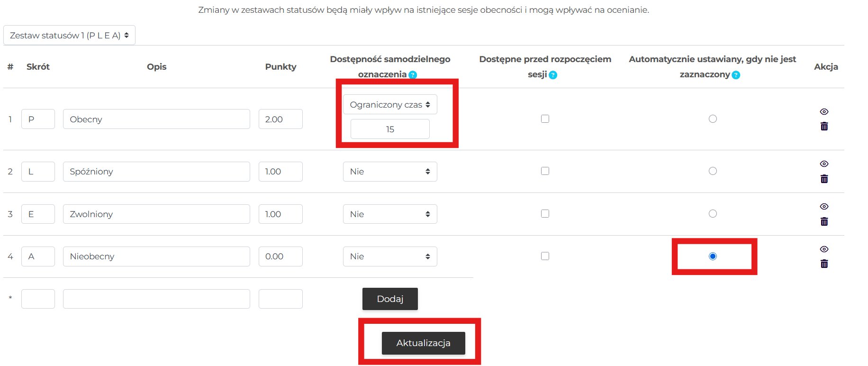The height and width of the screenshot is (366, 868).
Task: Click trash icon for Zwolniony status
Action: [x=824, y=221]
